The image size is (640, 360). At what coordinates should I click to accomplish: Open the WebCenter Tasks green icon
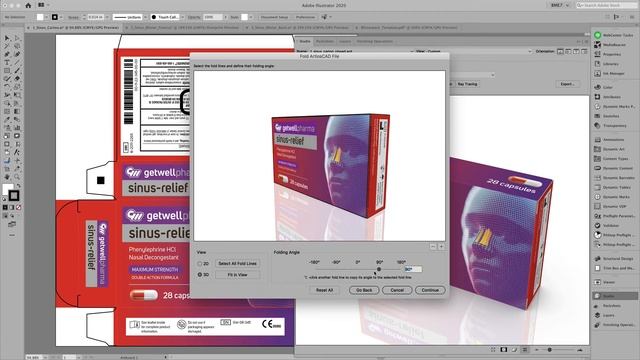(x=598, y=35)
